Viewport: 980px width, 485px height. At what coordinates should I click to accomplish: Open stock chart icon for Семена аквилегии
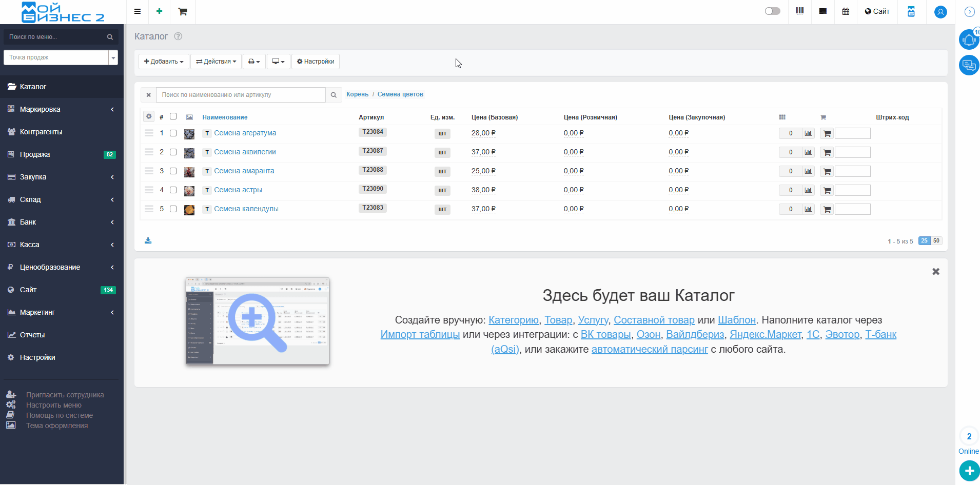808,152
